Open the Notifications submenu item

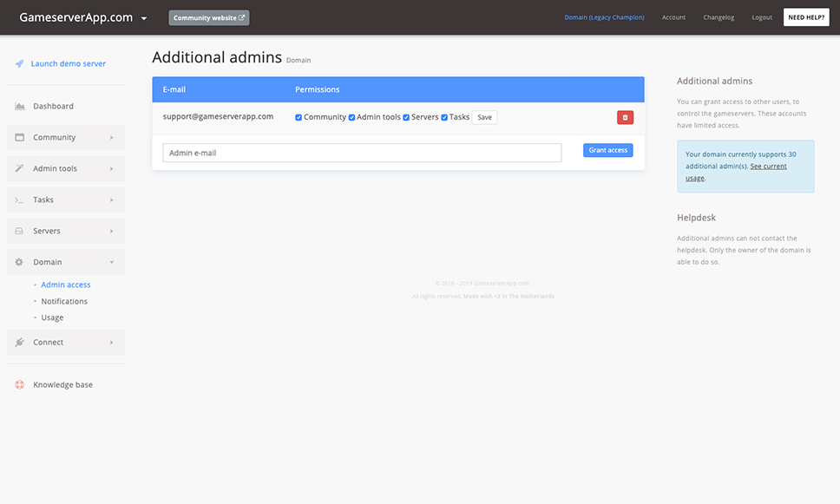point(64,301)
